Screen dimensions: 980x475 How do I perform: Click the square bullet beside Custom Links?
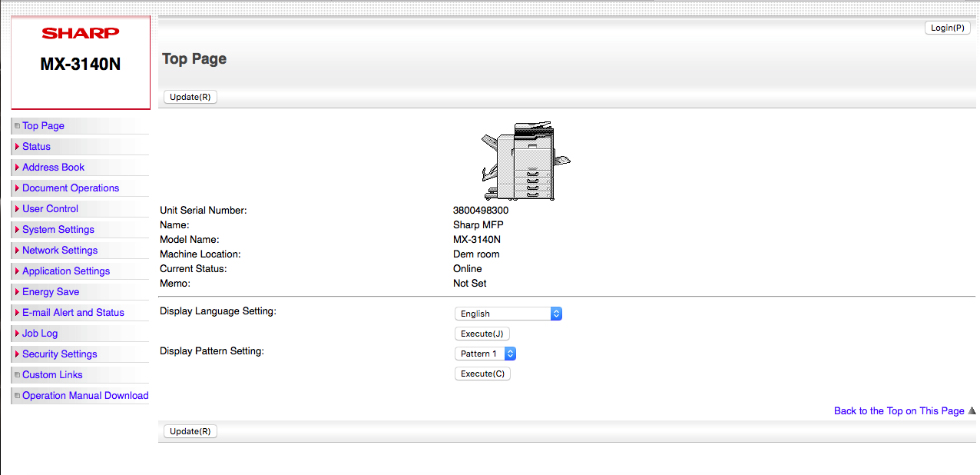17,375
